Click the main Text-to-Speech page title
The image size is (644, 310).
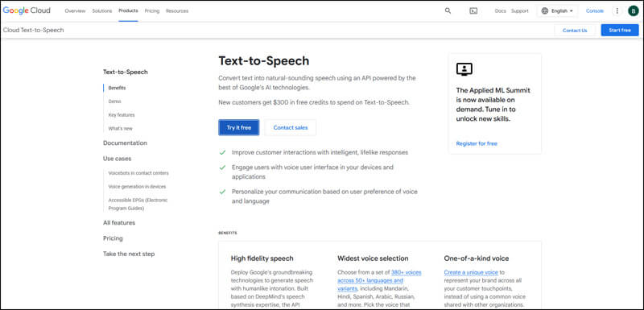[x=264, y=60]
